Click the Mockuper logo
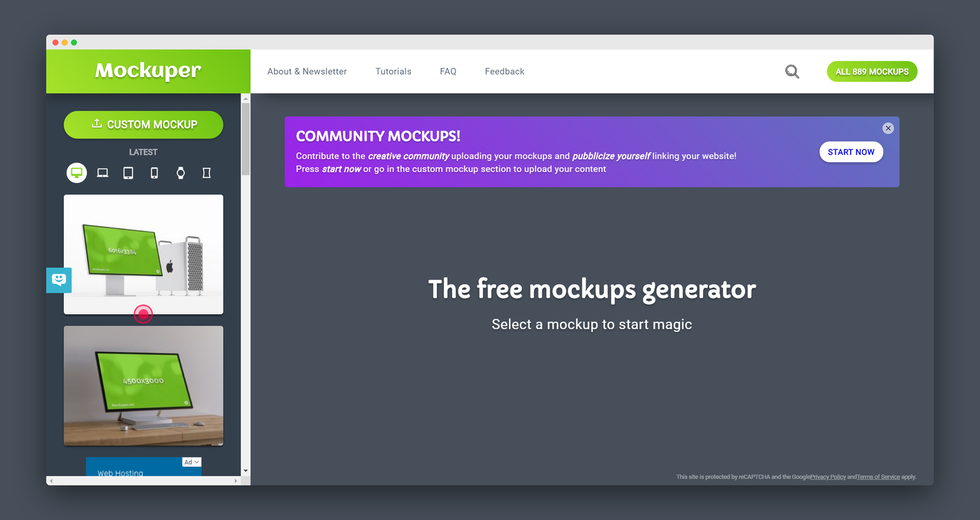 click(x=148, y=71)
